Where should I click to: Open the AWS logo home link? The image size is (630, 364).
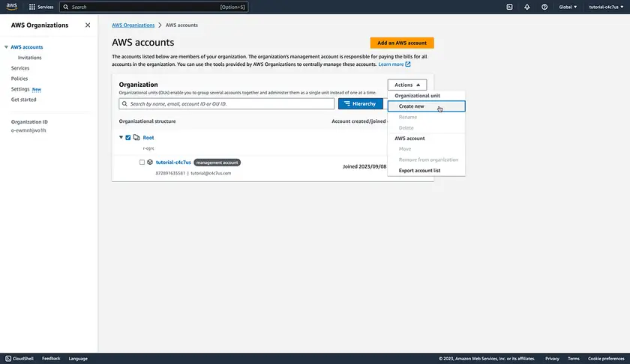(x=12, y=7)
